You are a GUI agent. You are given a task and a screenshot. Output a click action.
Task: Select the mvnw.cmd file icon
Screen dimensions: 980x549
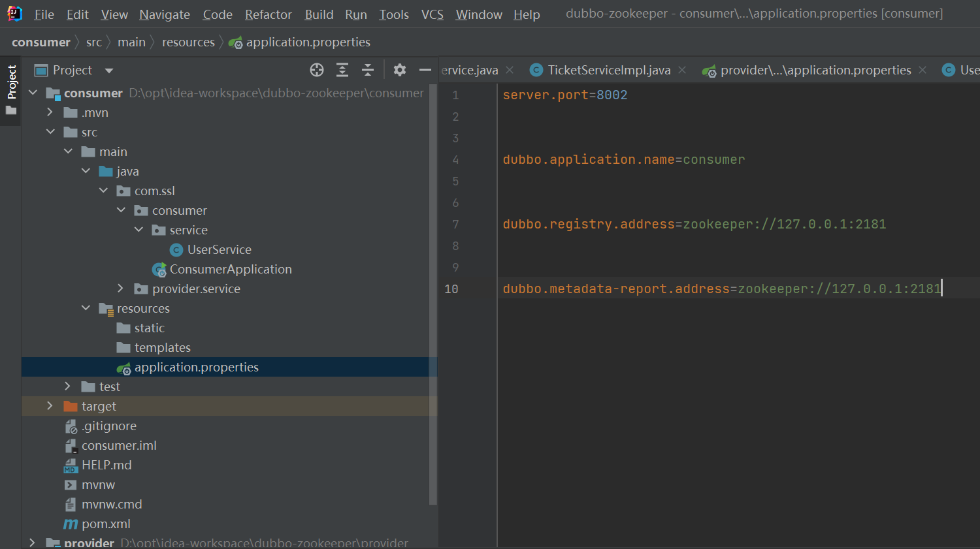tap(71, 505)
